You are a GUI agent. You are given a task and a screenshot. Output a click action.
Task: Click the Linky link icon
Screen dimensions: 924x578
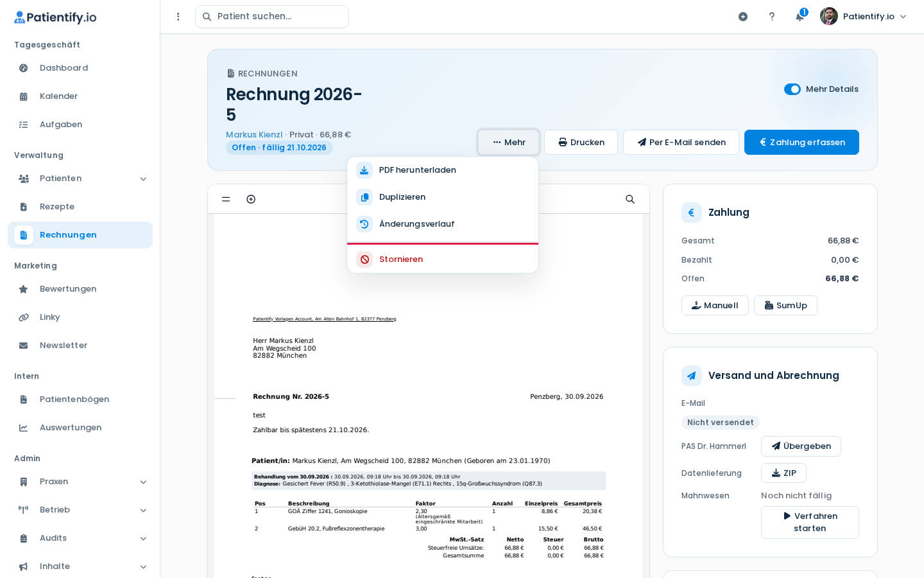coord(24,317)
